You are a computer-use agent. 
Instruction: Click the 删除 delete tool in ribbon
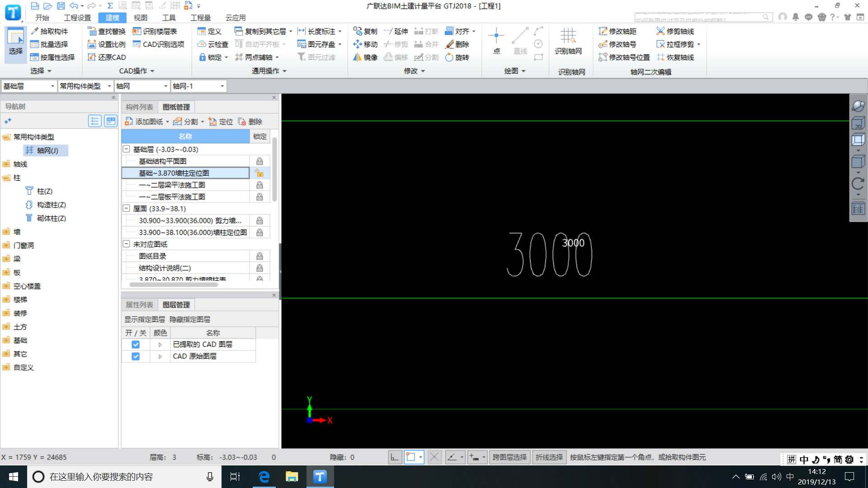(458, 44)
